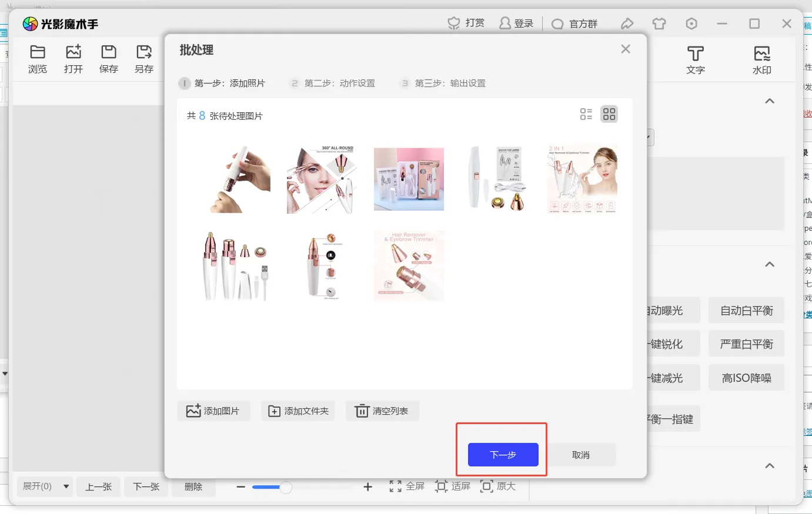The height and width of the screenshot is (514, 812).
Task: Click the 一键减光 reduce light button
Action: (x=673, y=378)
